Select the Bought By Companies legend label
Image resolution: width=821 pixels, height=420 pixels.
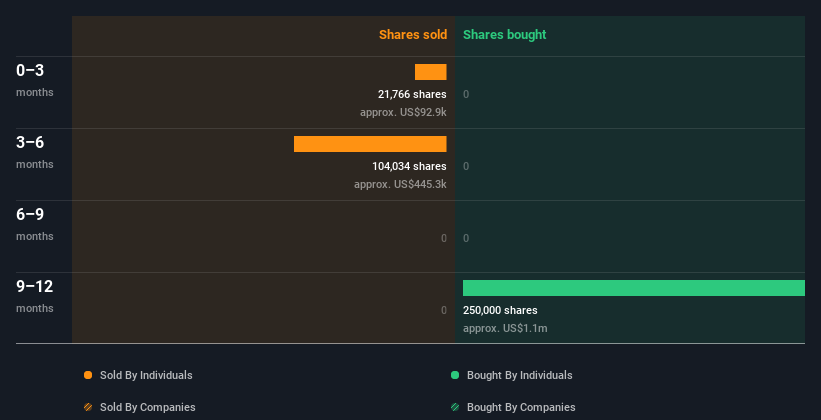pos(521,407)
